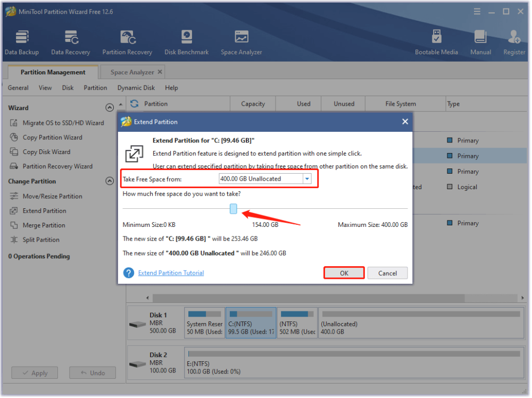The height and width of the screenshot is (398, 532).
Task: Open Take Free Space from dropdown
Action: click(x=307, y=179)
